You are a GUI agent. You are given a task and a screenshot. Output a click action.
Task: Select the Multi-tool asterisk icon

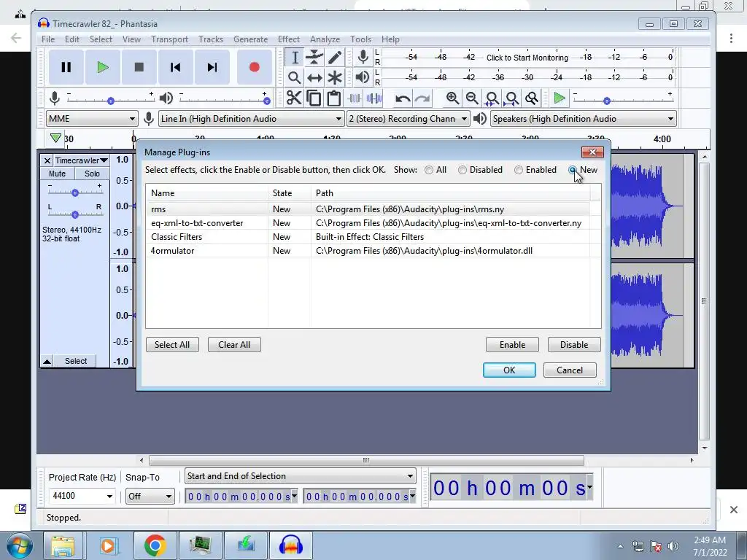point(334,77)
